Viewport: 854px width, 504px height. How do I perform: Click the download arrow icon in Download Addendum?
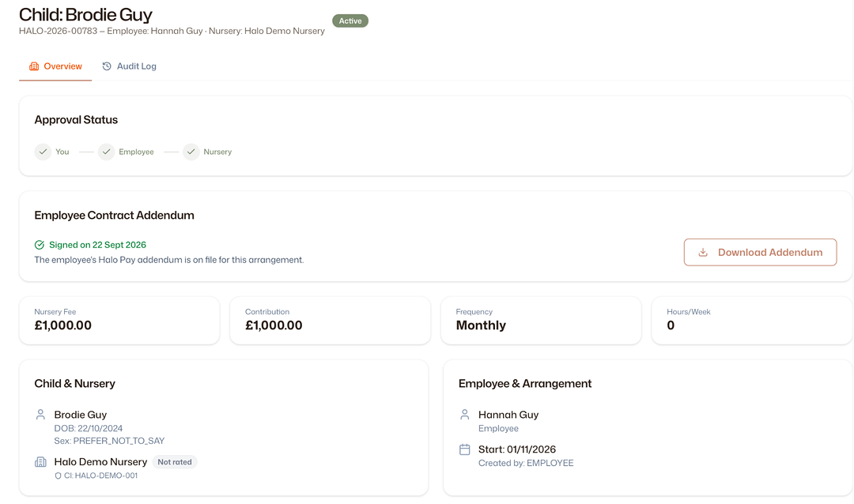point(703,252)
